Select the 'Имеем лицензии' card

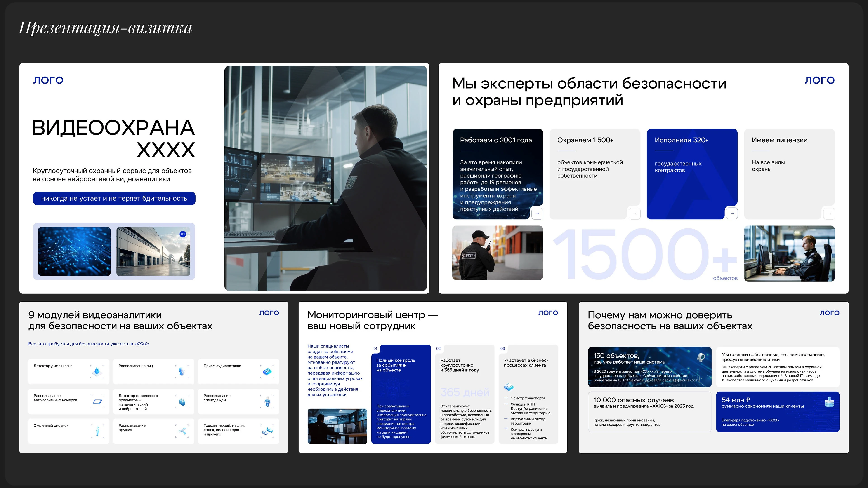790,174
